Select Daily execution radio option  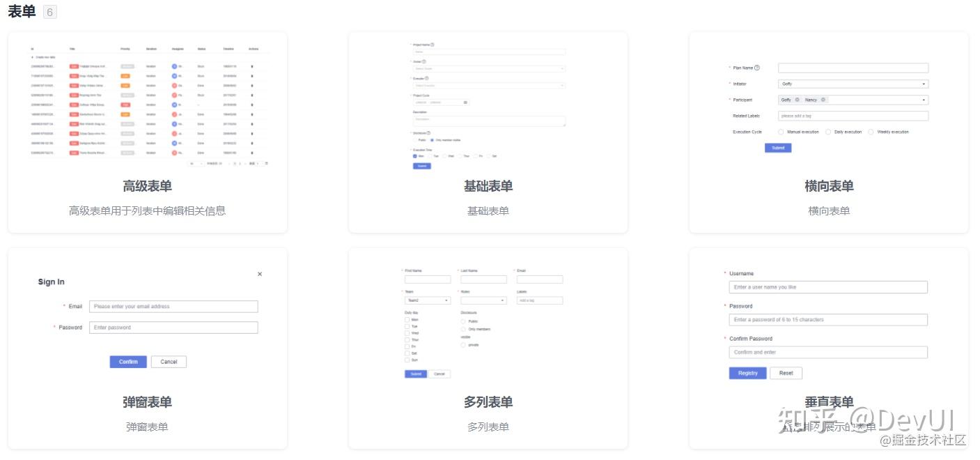point(828,132)
